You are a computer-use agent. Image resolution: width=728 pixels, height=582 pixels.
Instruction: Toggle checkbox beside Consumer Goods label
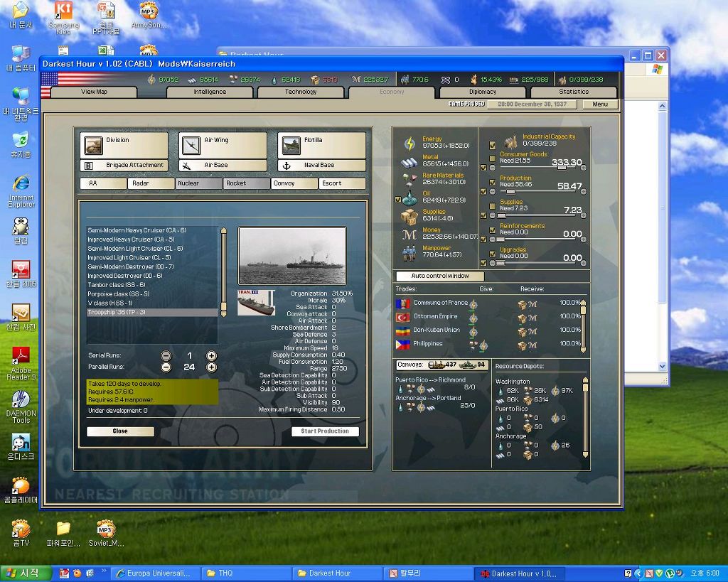pyautogui.click(x=493, y=158)
